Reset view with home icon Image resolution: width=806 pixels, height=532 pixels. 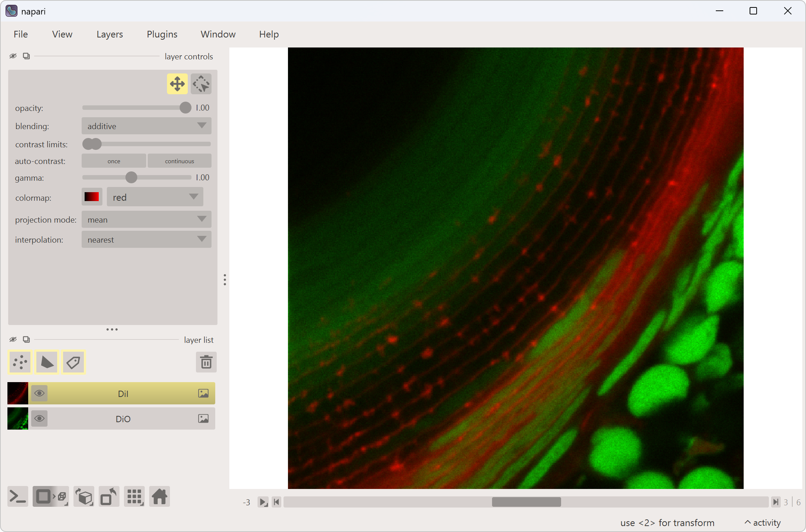160,496
